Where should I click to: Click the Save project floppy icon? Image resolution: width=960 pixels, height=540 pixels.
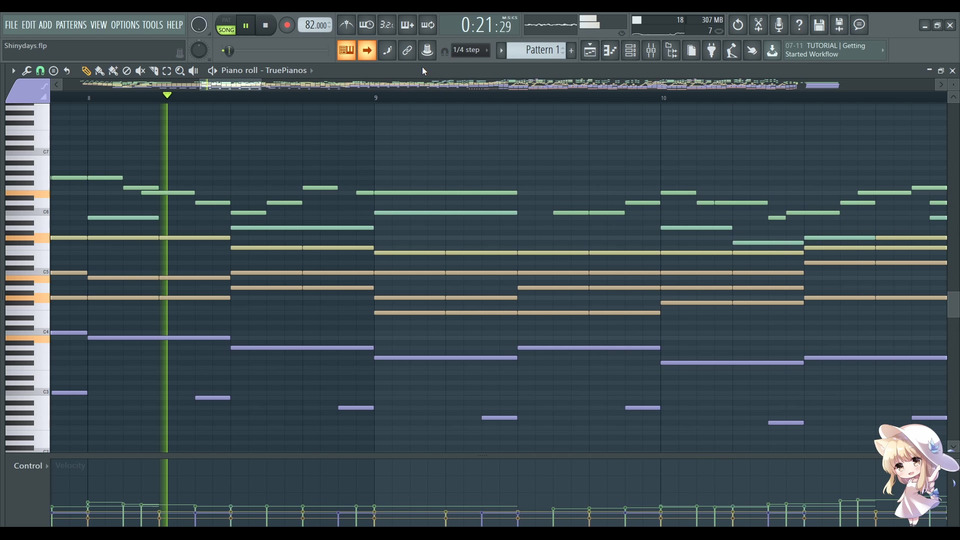pos(819,25)
